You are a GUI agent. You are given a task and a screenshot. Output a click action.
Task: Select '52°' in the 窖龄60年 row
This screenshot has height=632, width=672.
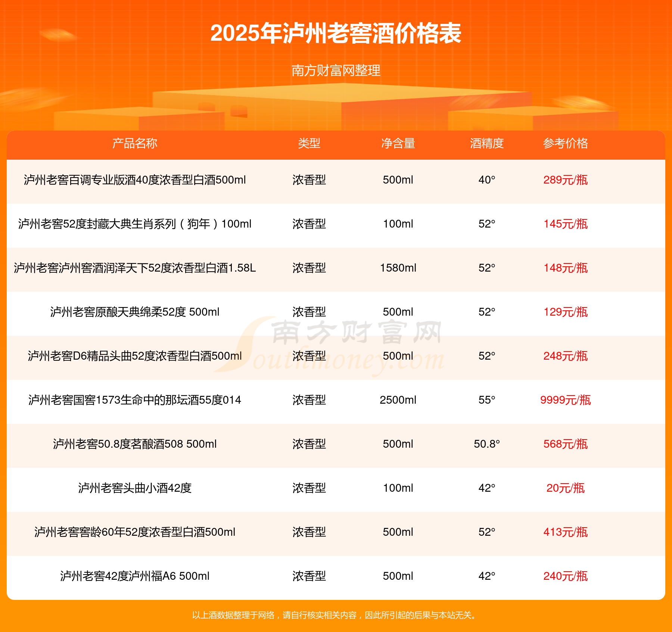click(487, 532)
